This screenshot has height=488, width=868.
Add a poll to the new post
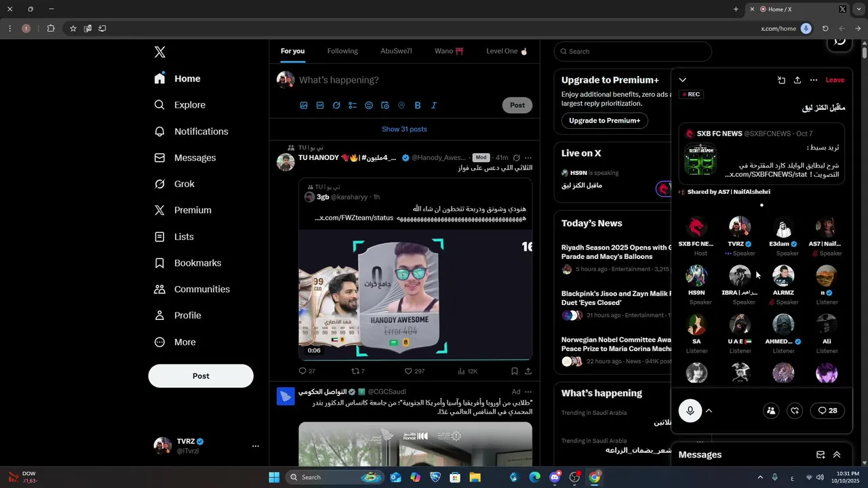point(353,106)
